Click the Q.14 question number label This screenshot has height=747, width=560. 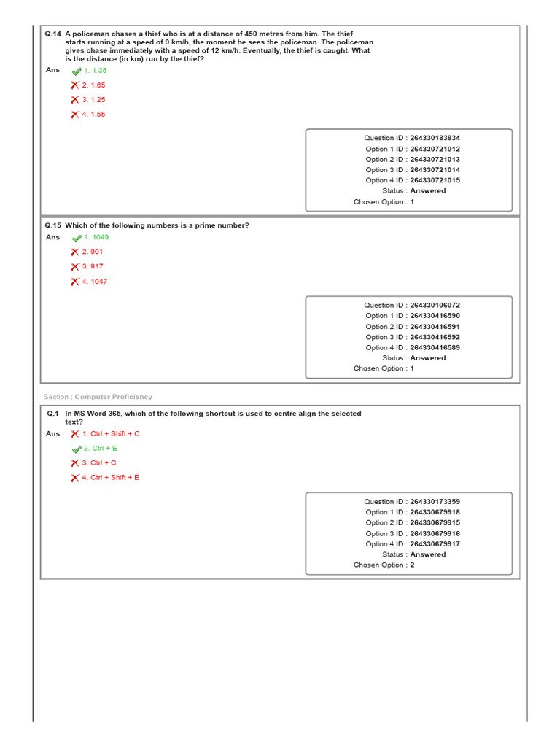(x=52, y=34)
